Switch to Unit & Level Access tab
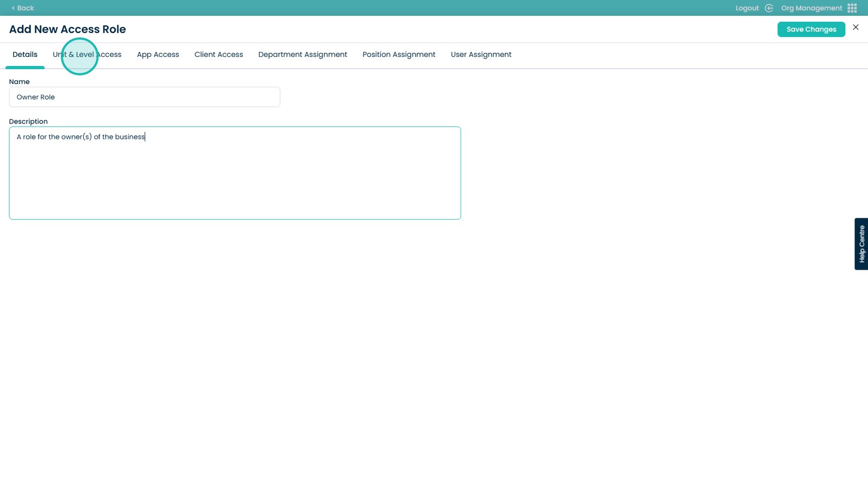Viewport: 868px width, 488px height. coord(87,55)
